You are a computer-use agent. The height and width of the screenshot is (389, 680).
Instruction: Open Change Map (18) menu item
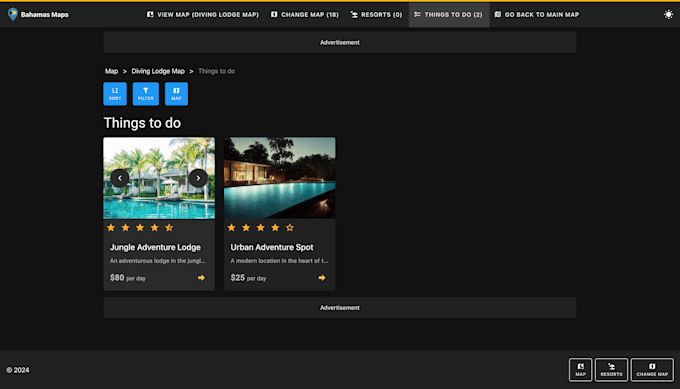pos(304,15)
